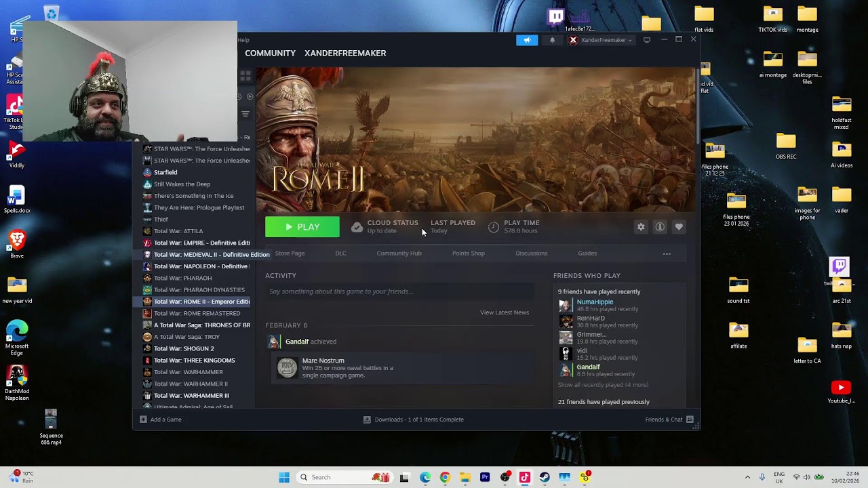Image resolution: width=868 pixels, height=488 pixels.
Task: Click library filter options icon
Action: [x=245, y=114]
